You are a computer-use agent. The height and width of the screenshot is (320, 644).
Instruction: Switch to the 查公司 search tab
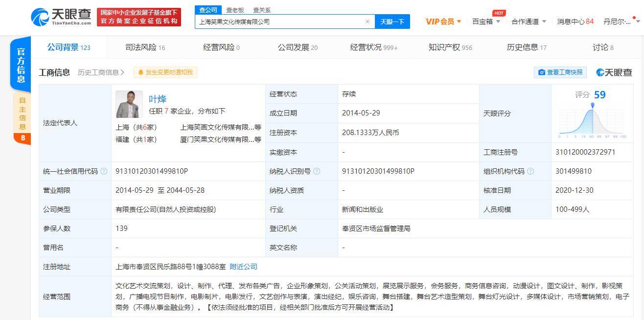[208, 10]
